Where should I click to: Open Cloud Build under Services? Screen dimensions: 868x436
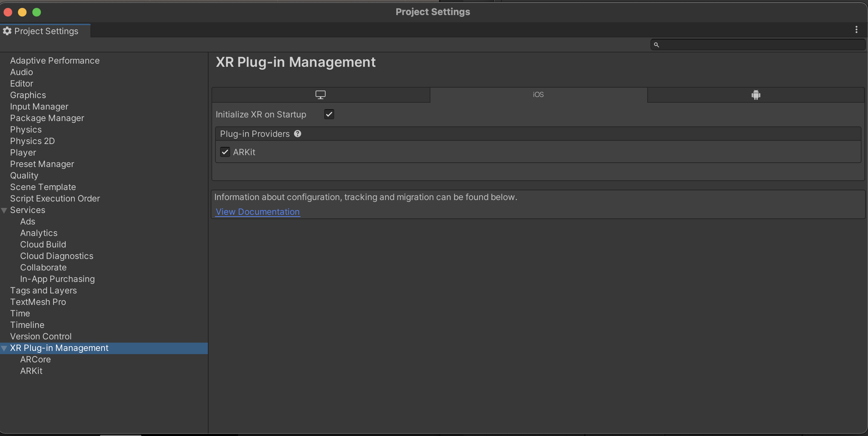[x=43, y=245]
